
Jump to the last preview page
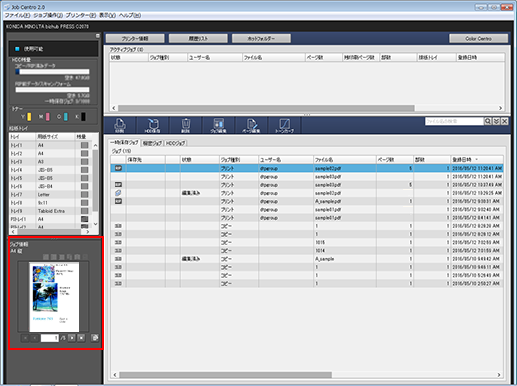[x=81, y=338]
